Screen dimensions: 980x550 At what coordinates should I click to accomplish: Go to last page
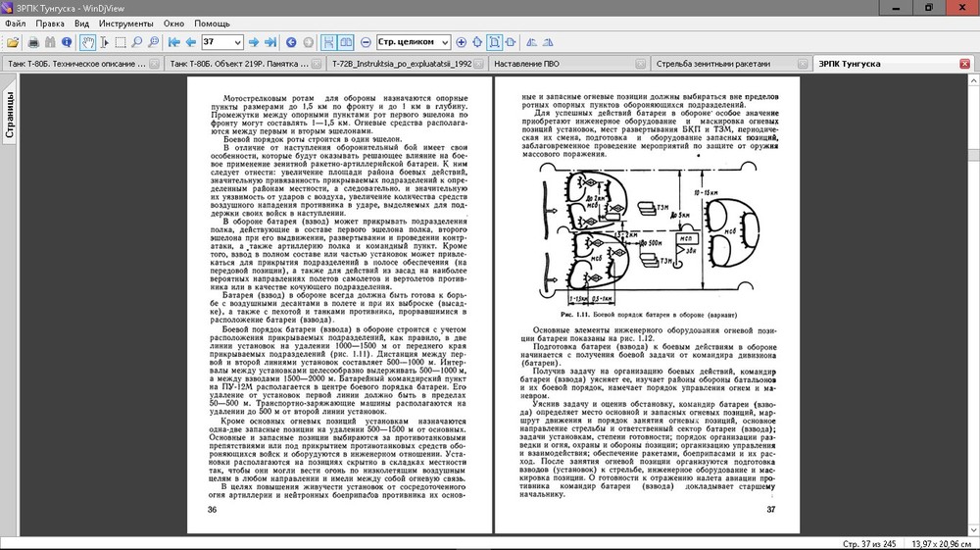[x=270, y=42]
